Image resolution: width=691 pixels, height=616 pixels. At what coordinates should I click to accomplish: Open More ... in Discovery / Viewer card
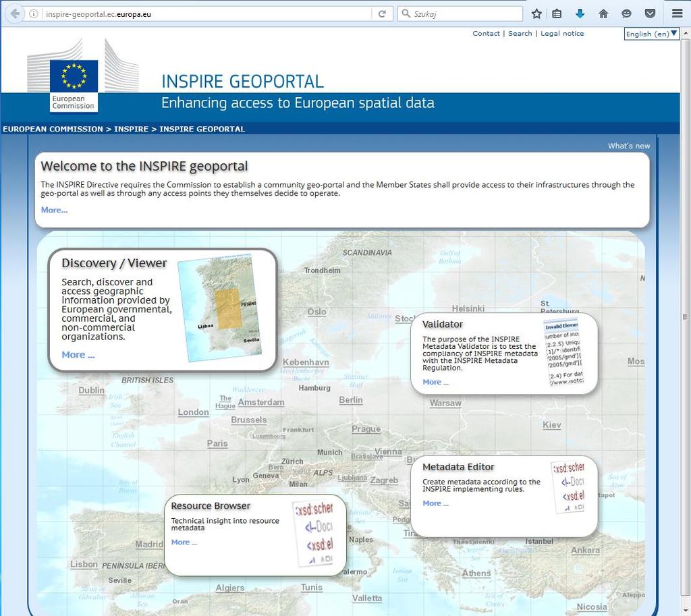[x=78, y=355]
